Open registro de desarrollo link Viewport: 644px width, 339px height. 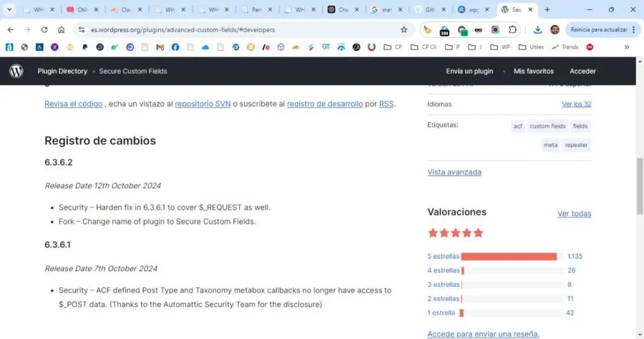click(325, 104)
